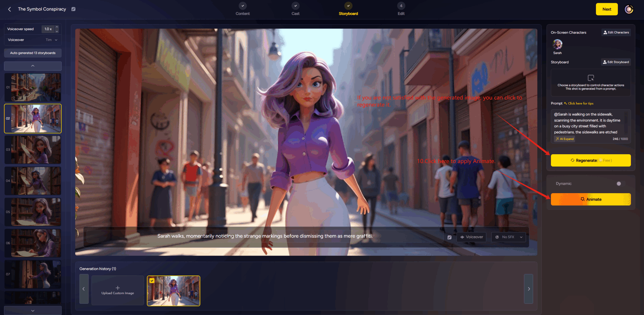This screenshot has width=644, height=315.
Task: Toggle the Dynamic animation switch
Action: (x=618, y=183)
